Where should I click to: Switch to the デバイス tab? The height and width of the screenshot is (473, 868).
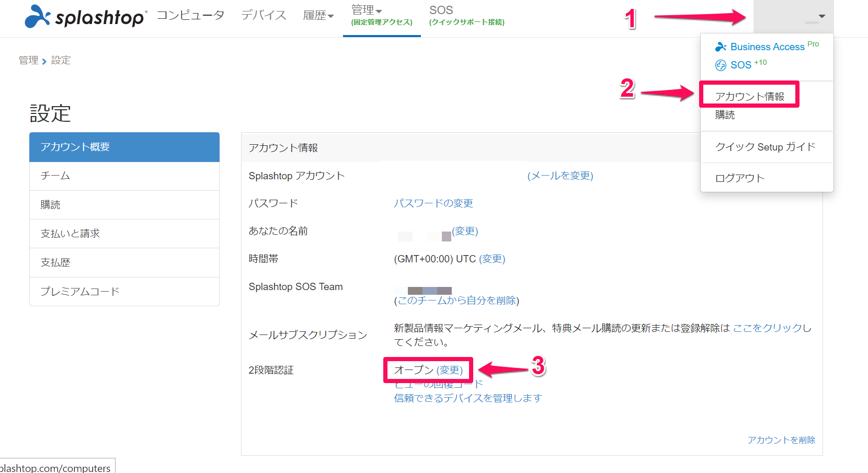[264, 15]
